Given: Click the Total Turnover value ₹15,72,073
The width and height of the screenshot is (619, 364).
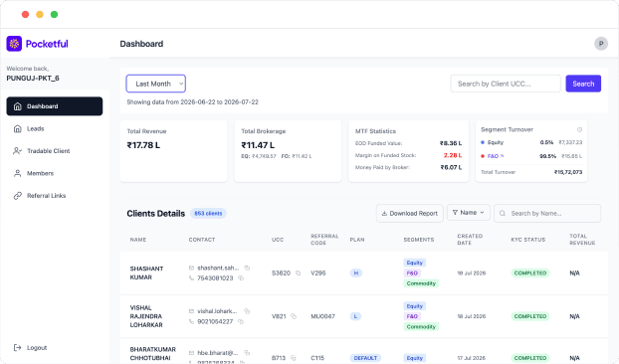Looking at the screenshot, I should coord(568,172).
